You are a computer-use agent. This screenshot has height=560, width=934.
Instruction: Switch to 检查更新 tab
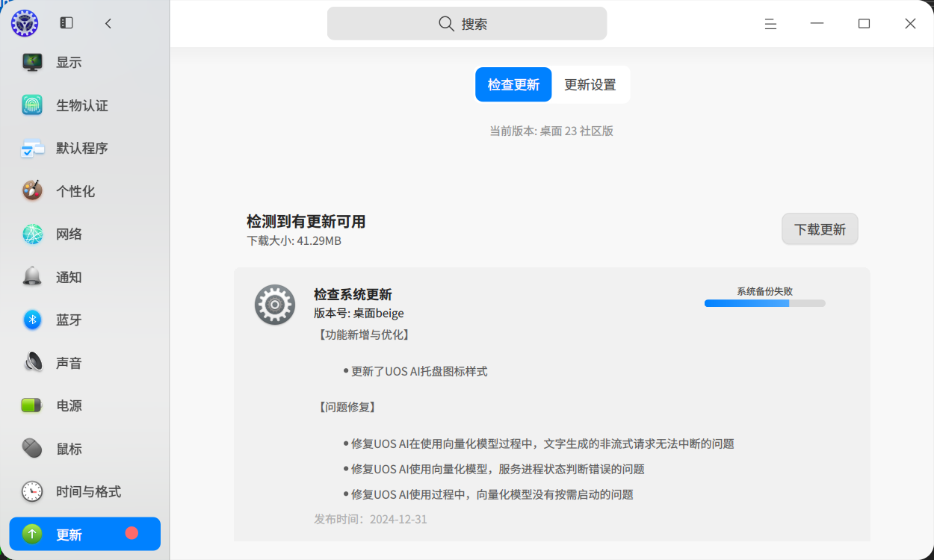(513, 84)
